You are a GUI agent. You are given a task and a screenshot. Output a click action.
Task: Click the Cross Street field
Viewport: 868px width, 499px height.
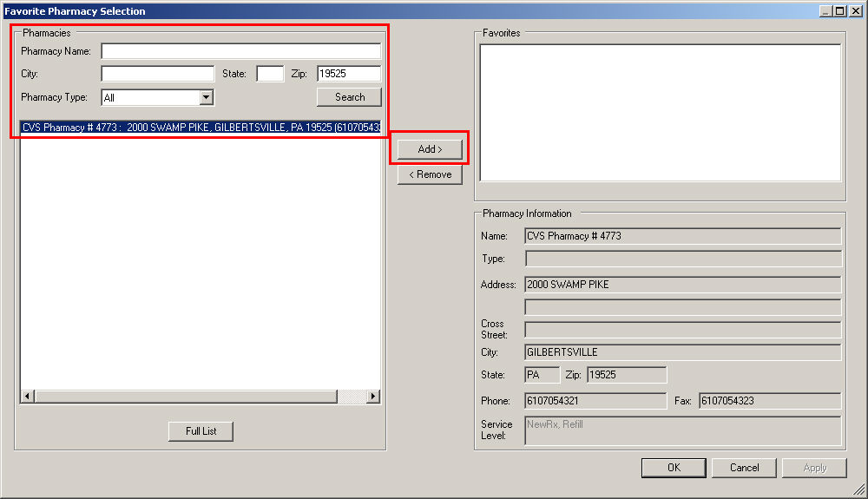[682, 330]
